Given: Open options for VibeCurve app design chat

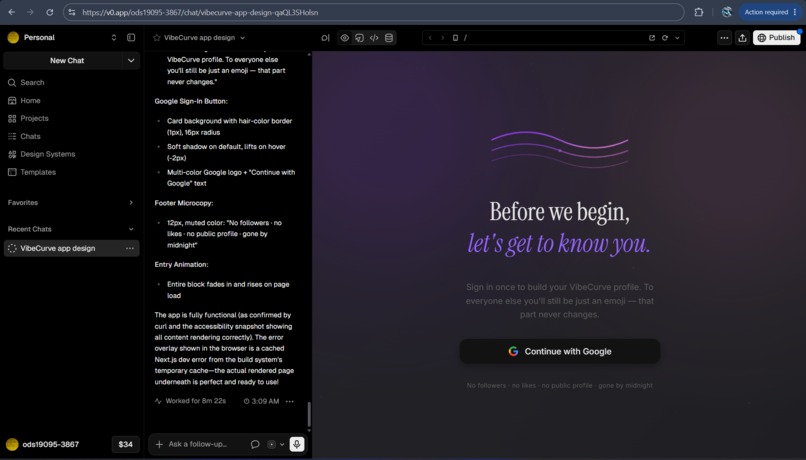Looking at the screenshot, I should tap(130, 248).
